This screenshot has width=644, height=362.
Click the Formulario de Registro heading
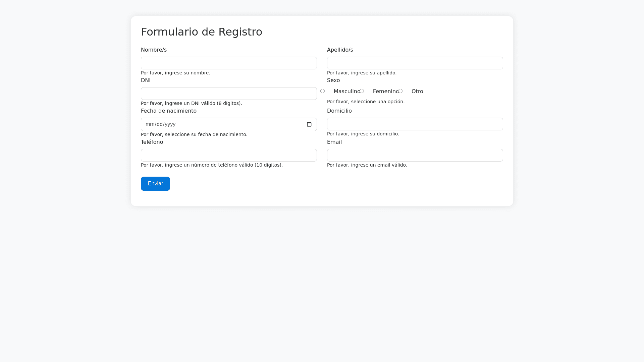[x=201, y=32]
